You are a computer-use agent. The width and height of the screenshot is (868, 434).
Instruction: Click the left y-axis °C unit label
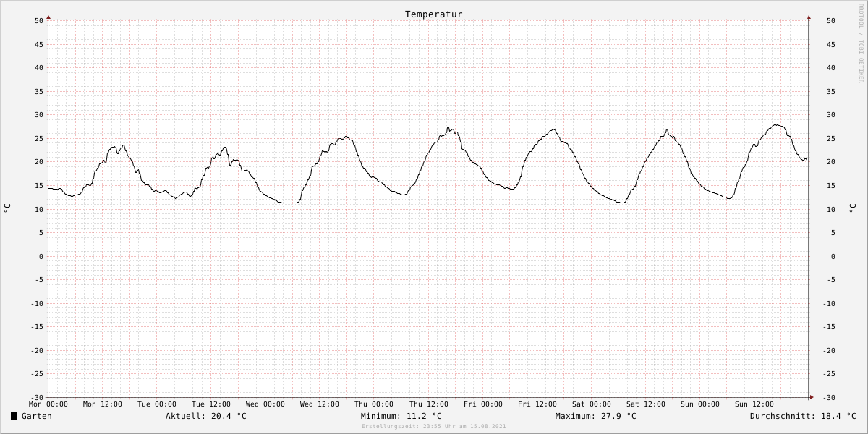point(7,208)
